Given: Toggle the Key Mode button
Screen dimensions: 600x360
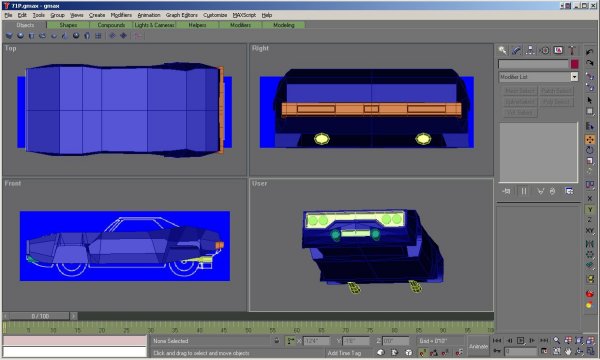Looking at the screenshot, I should [x=497, y=351].
